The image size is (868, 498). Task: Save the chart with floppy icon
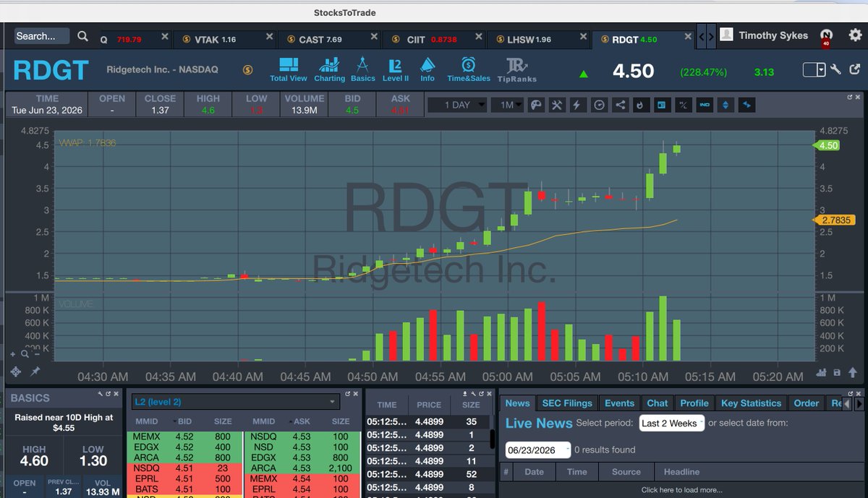[837, 372]
